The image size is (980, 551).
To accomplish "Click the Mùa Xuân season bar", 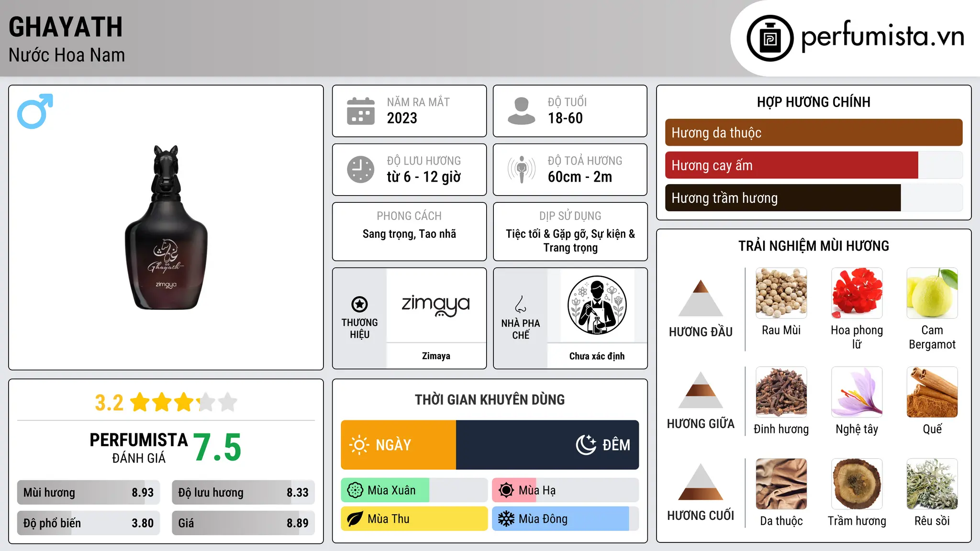I will [414, 490].
